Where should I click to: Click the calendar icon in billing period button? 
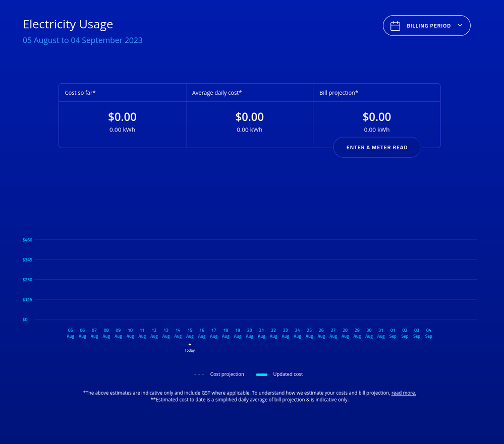pos(396,26)
